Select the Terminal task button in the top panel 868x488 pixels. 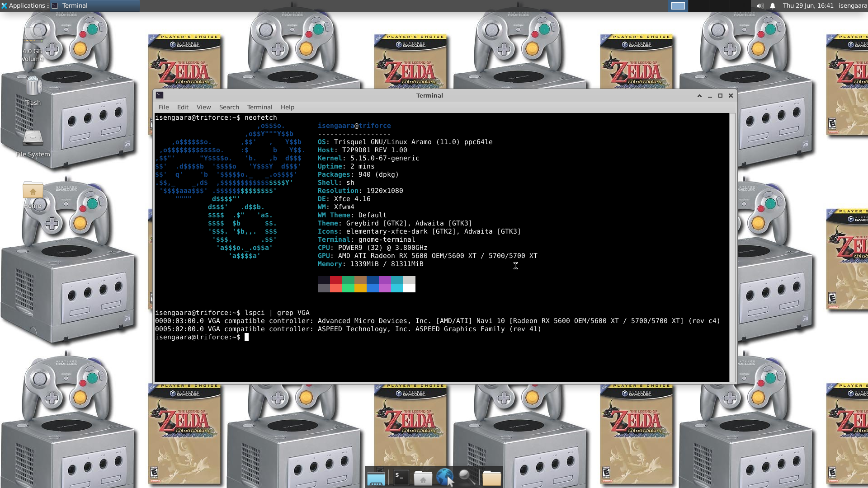(94, 5)
